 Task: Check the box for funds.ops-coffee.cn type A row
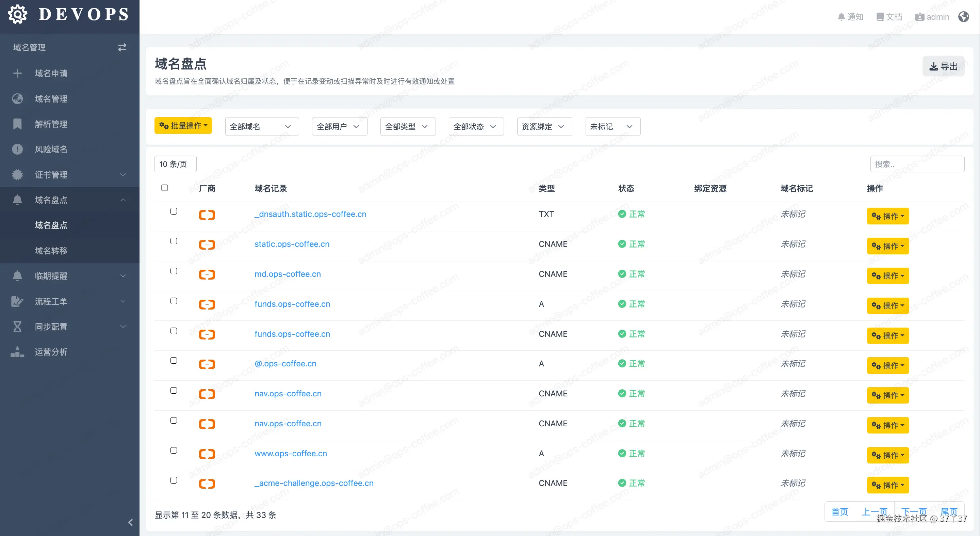pyautogui.click(x=174, y=301)
